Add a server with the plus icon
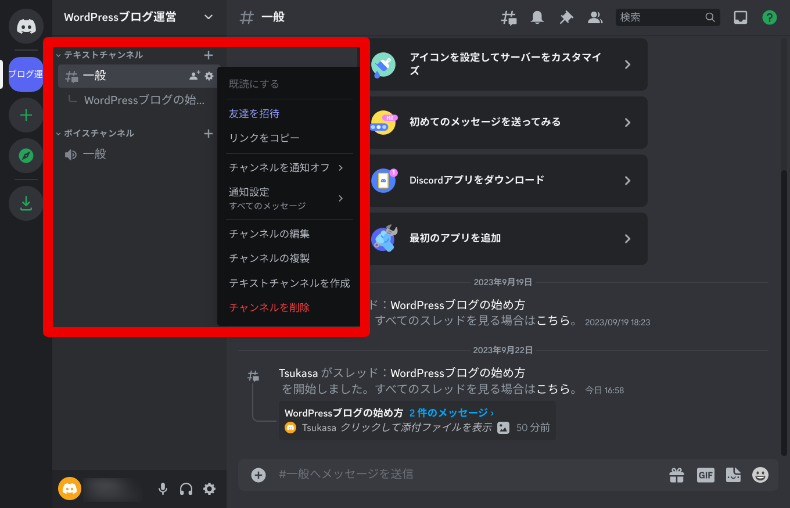Screen dimensions: 790x508 point(26,115)
